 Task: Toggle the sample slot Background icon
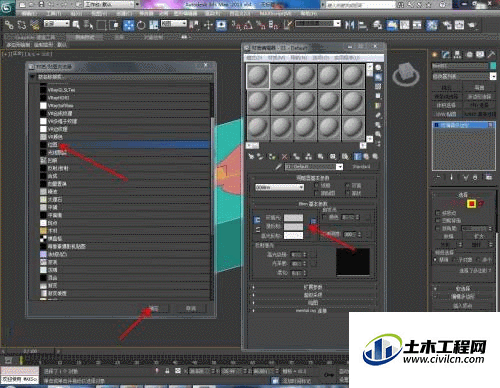378,87
